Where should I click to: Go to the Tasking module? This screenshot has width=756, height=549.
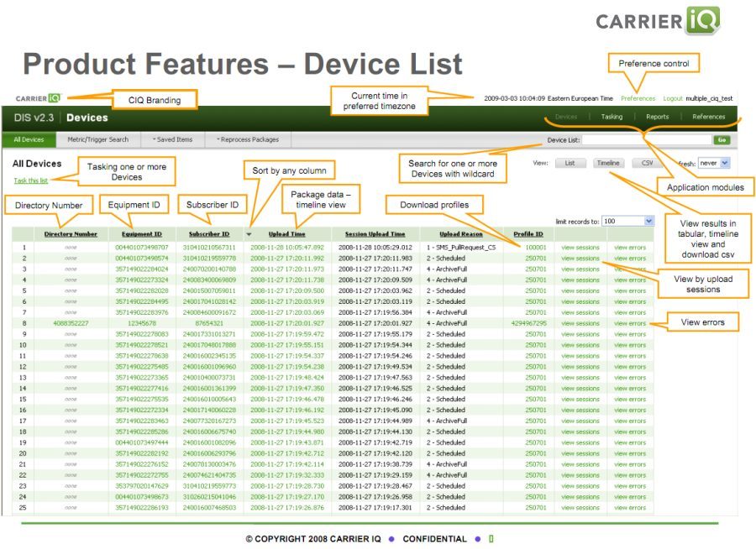[612, 117]
